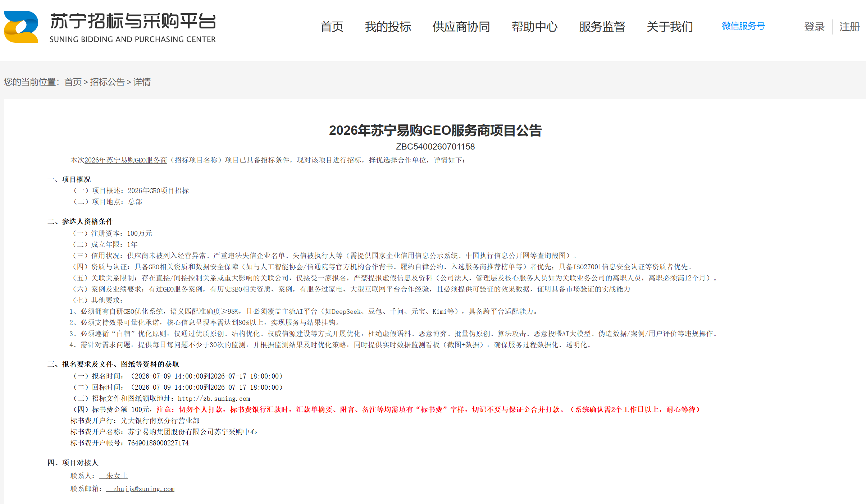The image size is (866, 504).
Task: Open 关于我们 navigation item
Action: pyautogui.click(x=670, y=27)
